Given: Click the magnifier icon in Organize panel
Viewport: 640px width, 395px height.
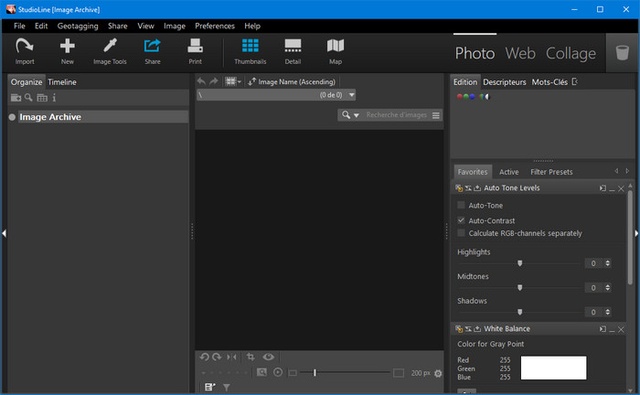Looking at the screenshot, I should [29, 98].
